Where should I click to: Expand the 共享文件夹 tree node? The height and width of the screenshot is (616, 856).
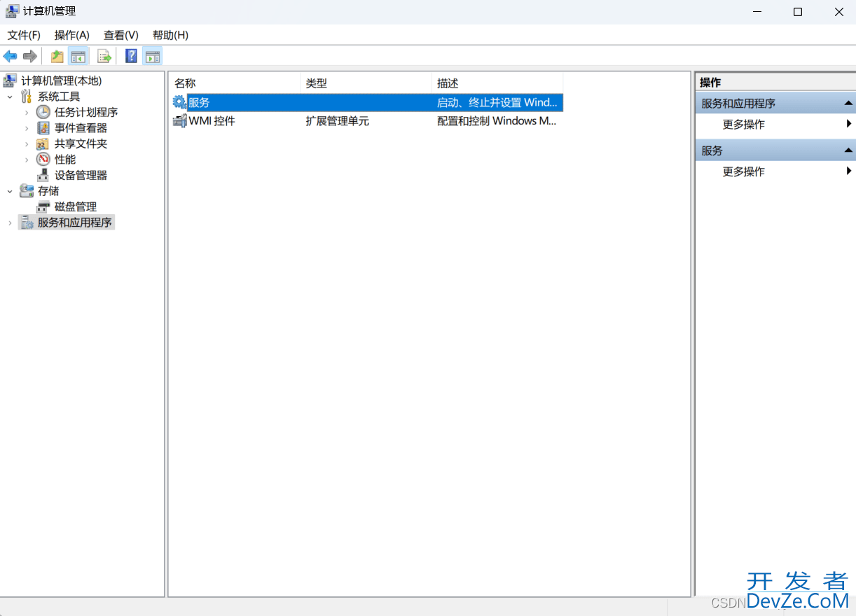27,143
